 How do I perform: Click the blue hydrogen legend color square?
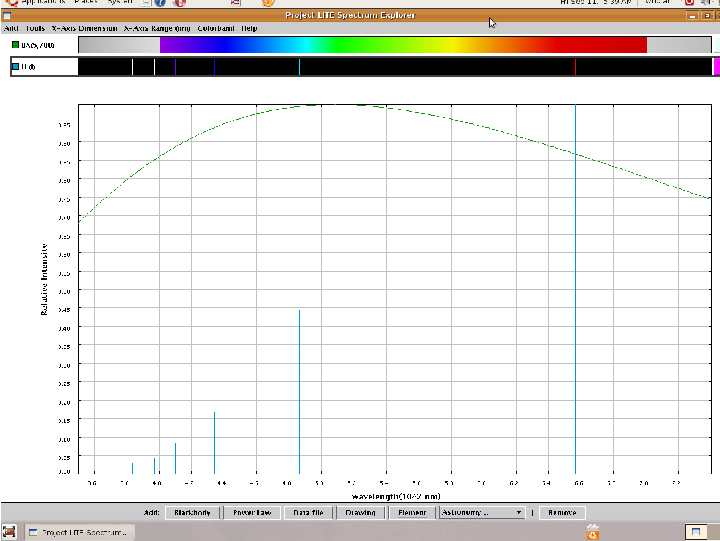point(16,66)
